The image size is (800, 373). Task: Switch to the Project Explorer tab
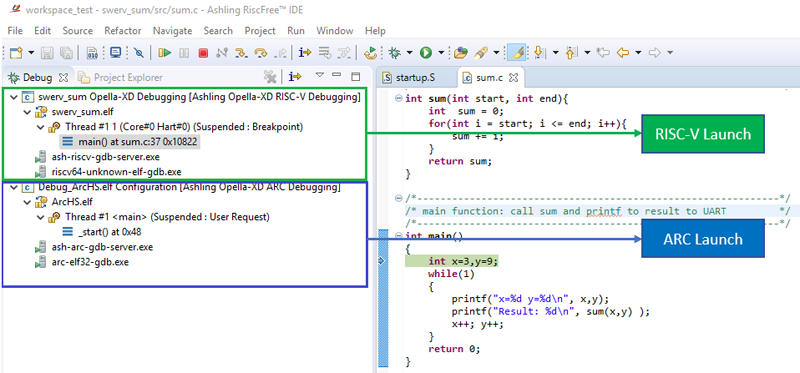pyautogui.click(x=121, y=78)
